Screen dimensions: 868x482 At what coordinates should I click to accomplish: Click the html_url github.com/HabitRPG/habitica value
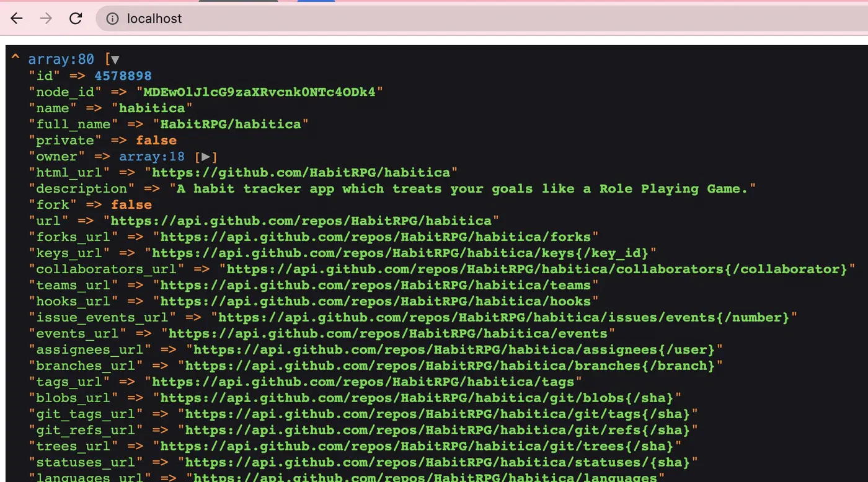pyautogui.click(x=301, y=173)
